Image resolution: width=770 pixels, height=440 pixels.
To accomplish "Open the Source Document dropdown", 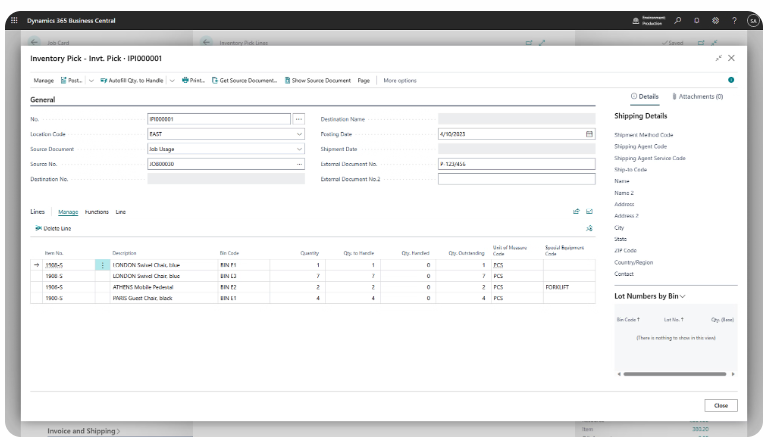I will point(299,149).
